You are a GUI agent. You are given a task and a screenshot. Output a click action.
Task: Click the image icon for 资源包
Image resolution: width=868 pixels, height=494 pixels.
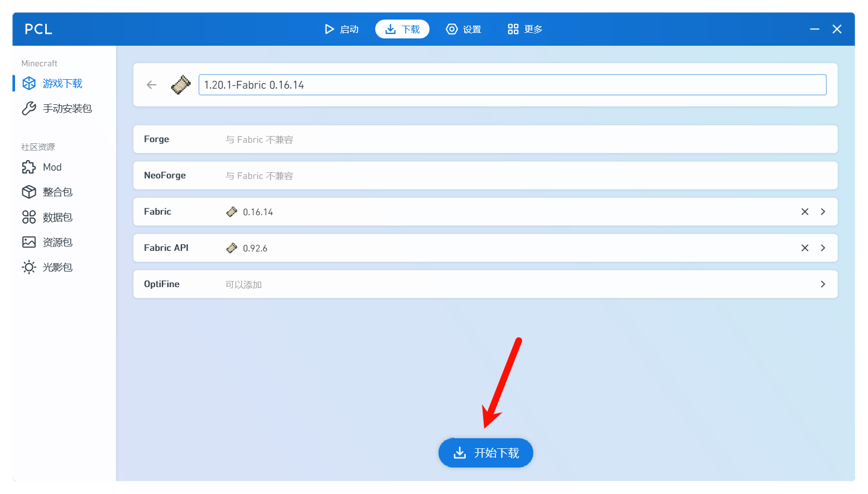point(29,242)
